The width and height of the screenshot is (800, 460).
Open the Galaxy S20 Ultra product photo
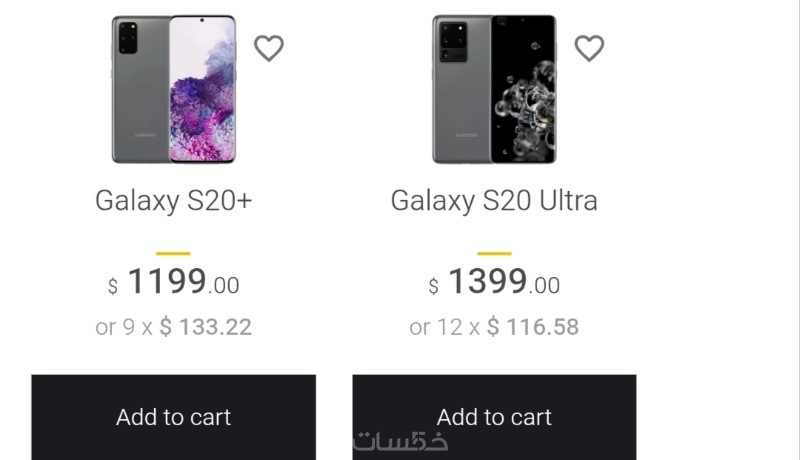pyautogui.click(x=494, y=90)
